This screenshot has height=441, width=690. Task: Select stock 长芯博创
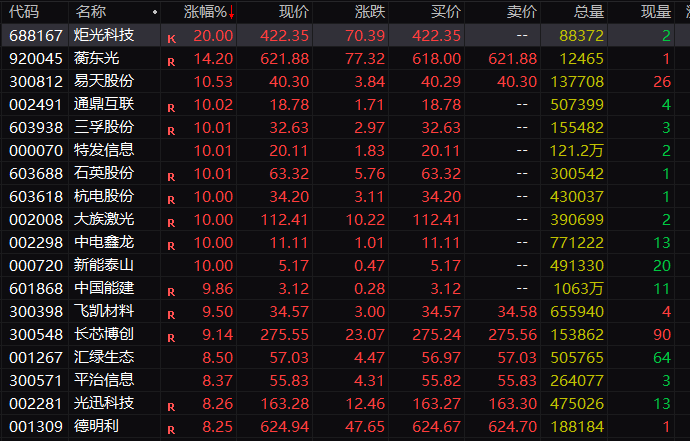click(x=104, y=334)
